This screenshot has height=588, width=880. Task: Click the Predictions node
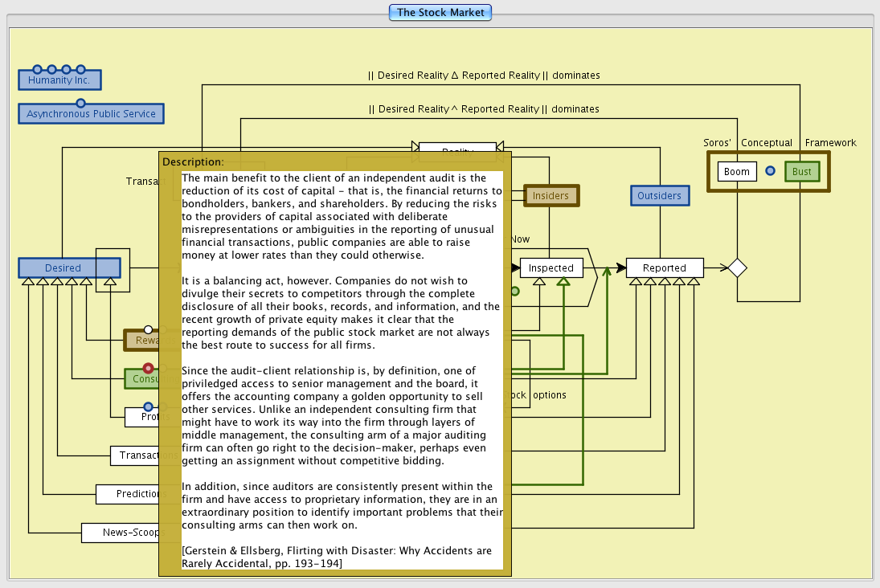tap(129, 494)
